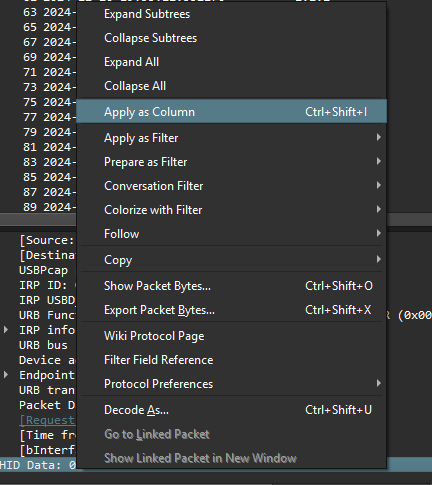
Task: Open Protocol Preferences submenu
Action: [231, 384]
